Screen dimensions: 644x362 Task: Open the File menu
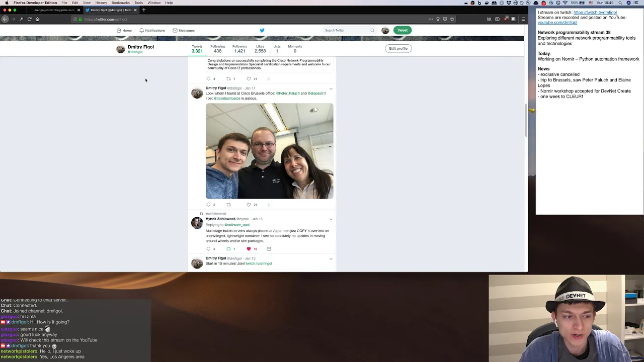point(64,3)
